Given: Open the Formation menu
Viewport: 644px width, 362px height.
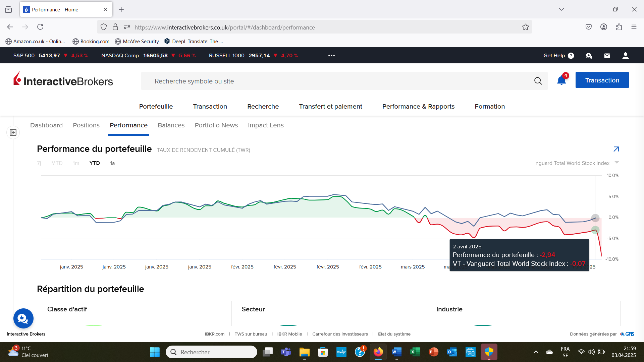Looking at the screenshot, I should 490,107.
